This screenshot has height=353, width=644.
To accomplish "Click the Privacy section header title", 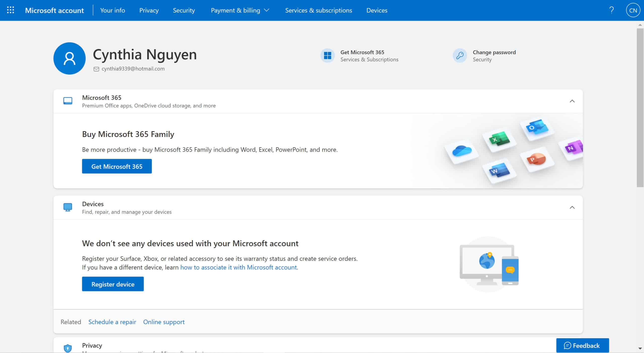I will click(92, 345).
